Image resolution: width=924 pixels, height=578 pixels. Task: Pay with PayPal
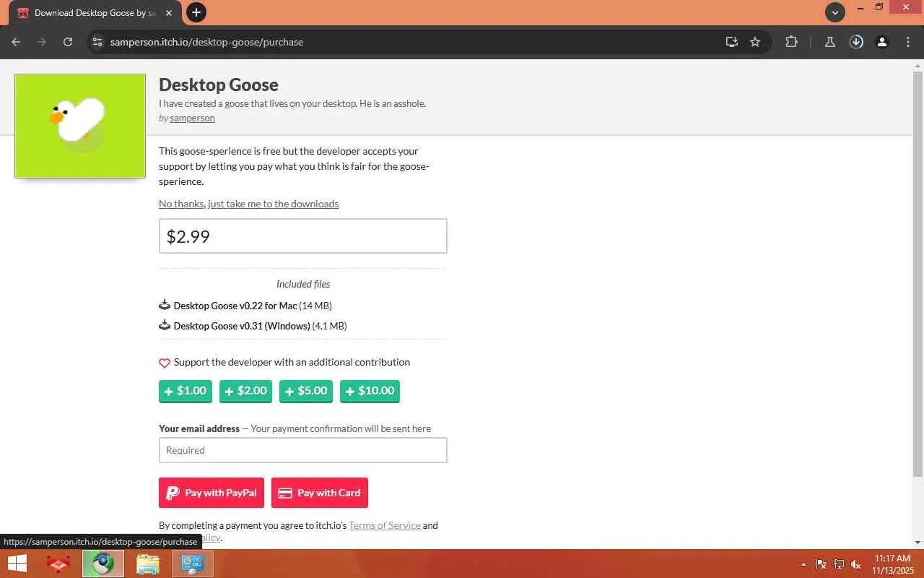coord(212,493)
